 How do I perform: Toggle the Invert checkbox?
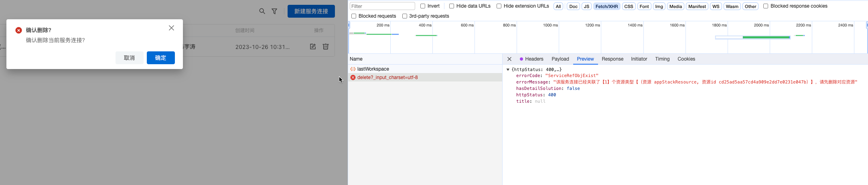point(423,6)
